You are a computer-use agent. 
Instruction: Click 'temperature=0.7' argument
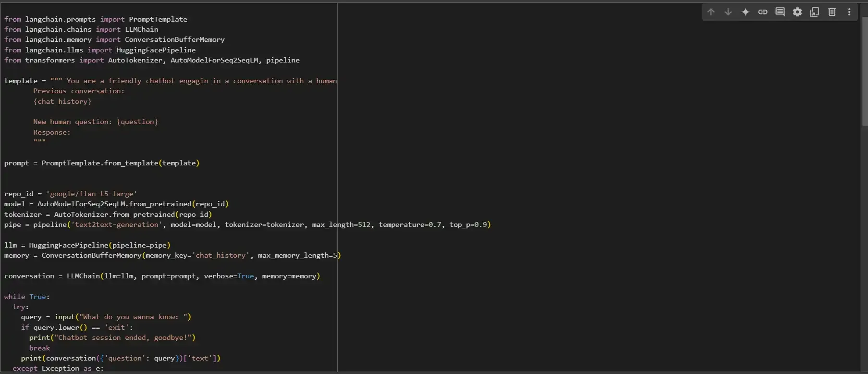pyautogui.click(x=410, y=224)
